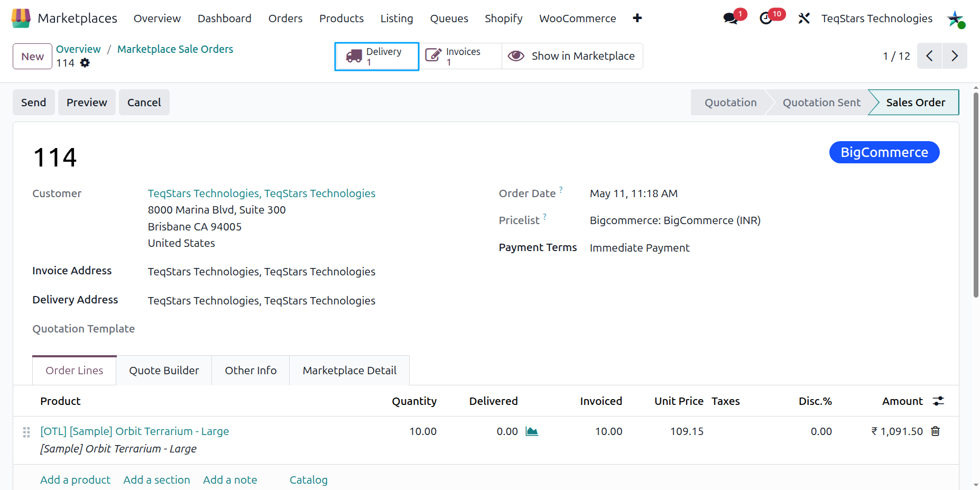This screenshot has height=490, width=980.
Task: Go to next record arrow
Action: [x=955, y=56]
